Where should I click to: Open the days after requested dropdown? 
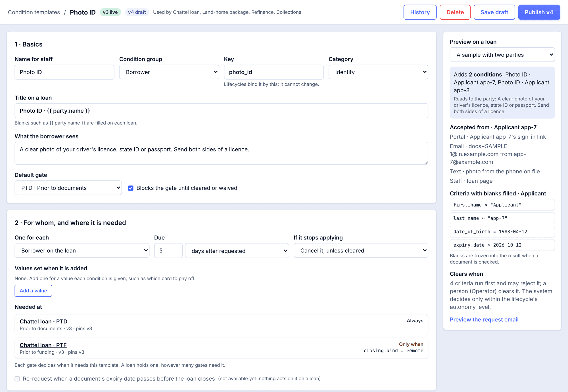(x=237, y=250)
